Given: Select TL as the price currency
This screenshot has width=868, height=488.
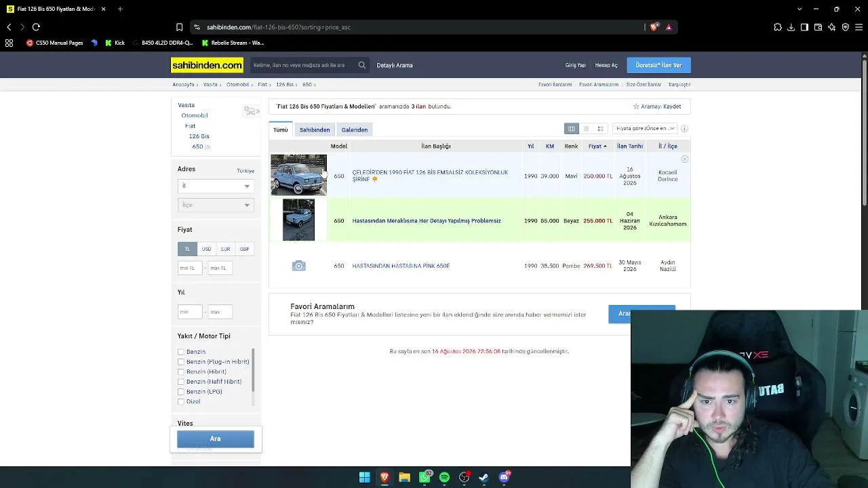Looking at the screenshot, I should pyautogui.click(x=187, y=249).
